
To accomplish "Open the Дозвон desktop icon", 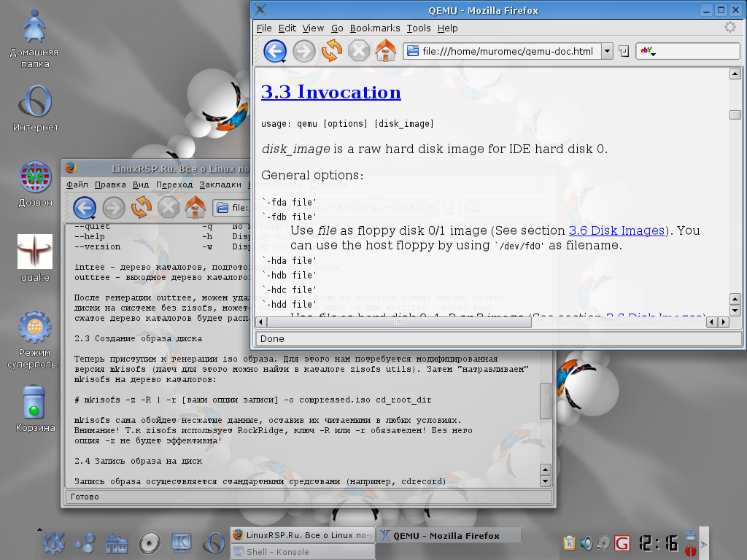I will [x=35, y=177].
